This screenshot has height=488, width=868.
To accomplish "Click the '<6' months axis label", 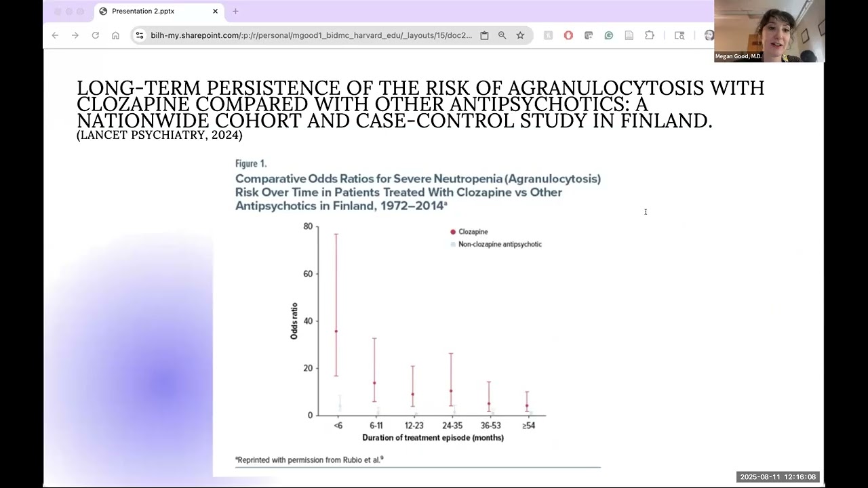I will tap(338, 426).
